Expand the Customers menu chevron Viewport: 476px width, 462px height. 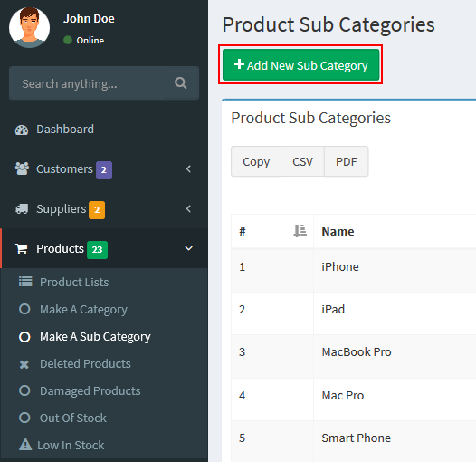tap(188, 169)
